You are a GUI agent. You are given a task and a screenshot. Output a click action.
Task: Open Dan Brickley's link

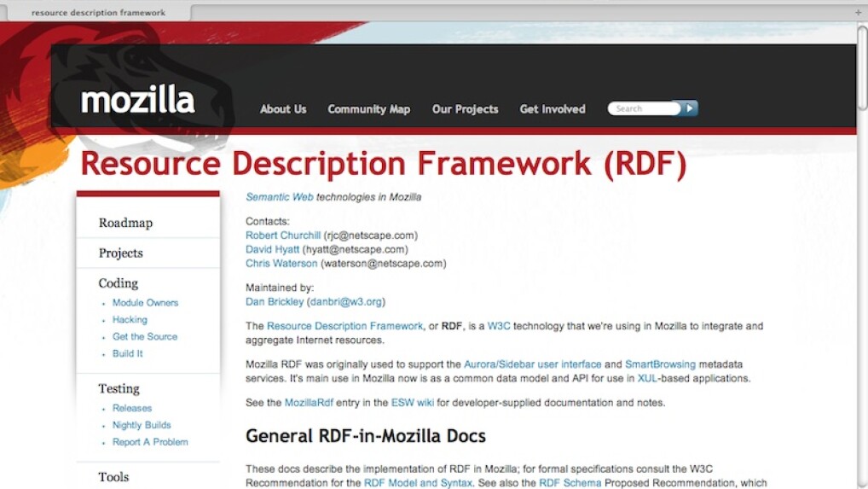coord(275,302)
